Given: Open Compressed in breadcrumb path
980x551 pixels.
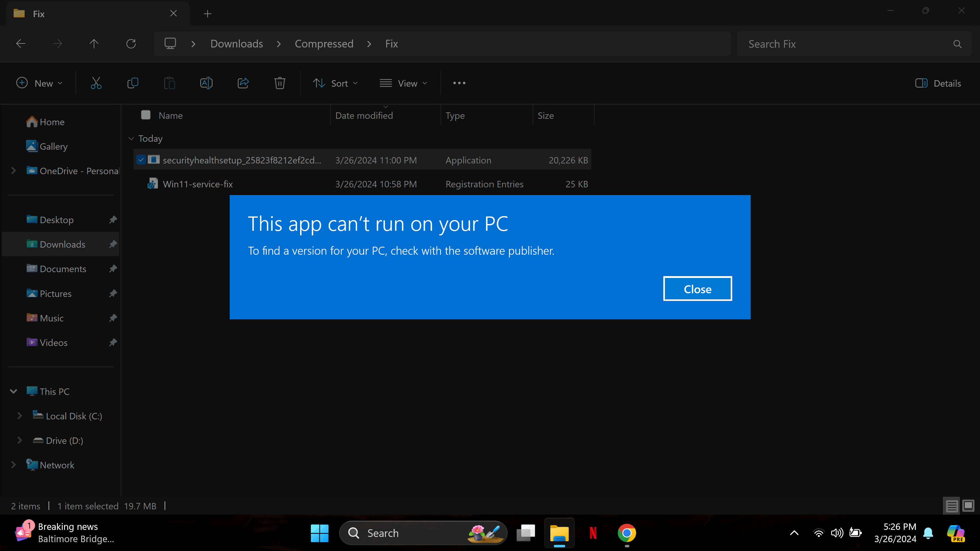Looking at the screenshot, I should 324,44.
